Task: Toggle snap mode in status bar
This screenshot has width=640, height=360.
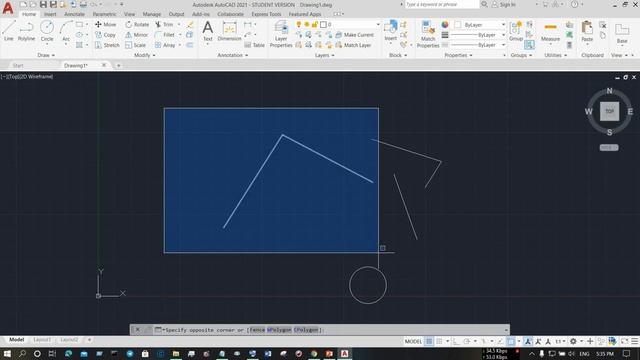Action: (x=439, y=341)
